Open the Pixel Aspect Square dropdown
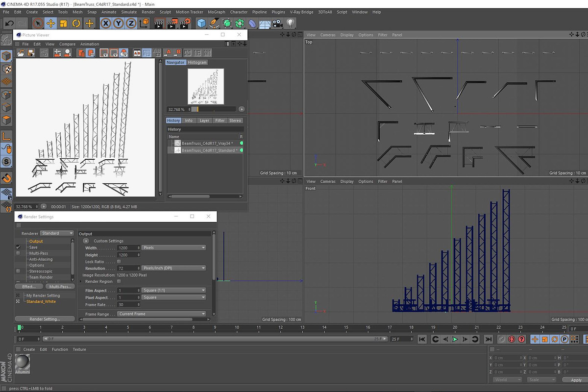 point(174,297)
